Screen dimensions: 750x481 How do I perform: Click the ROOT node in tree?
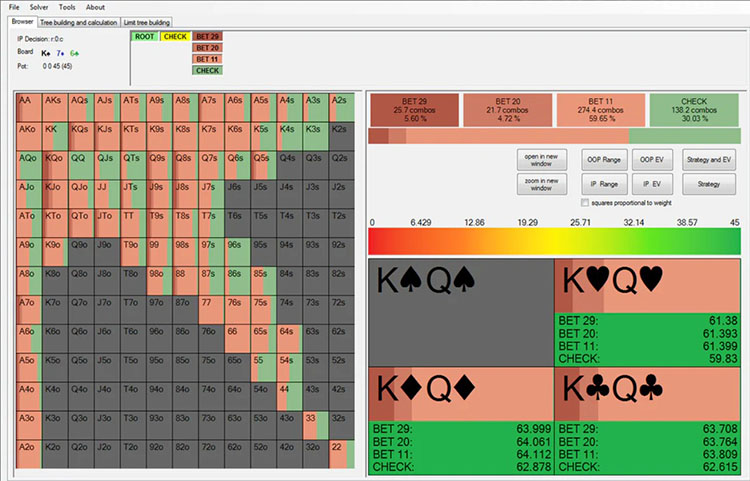click(x=144, y=36)
